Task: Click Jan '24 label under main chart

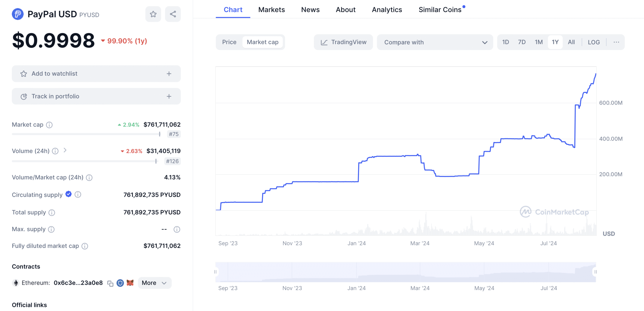Action: pyautogui.click(x=356, y=244)
